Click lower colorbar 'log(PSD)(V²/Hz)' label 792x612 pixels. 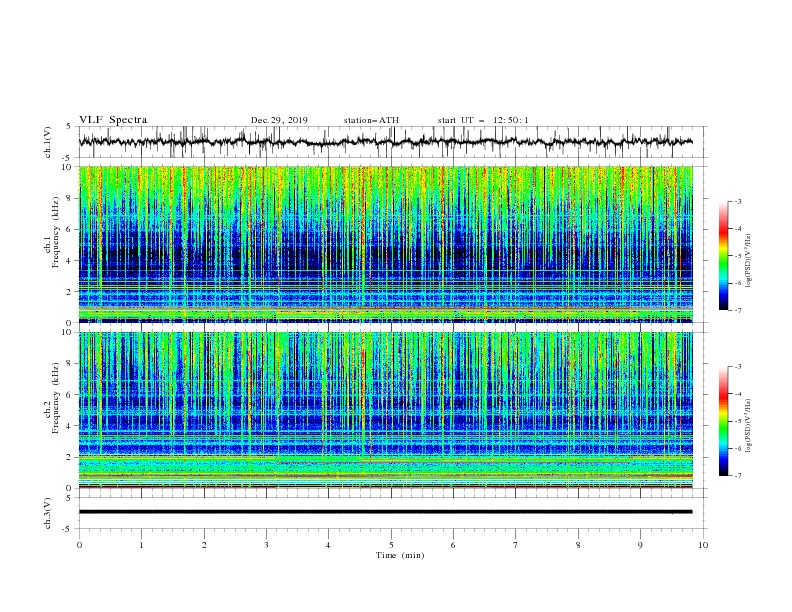click(749, 425)
